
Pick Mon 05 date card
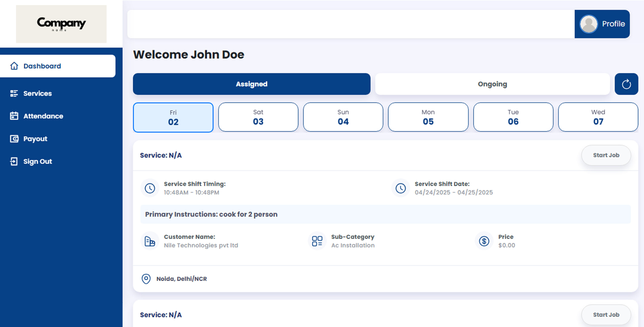pyautogui.click(x=428, y=117)
